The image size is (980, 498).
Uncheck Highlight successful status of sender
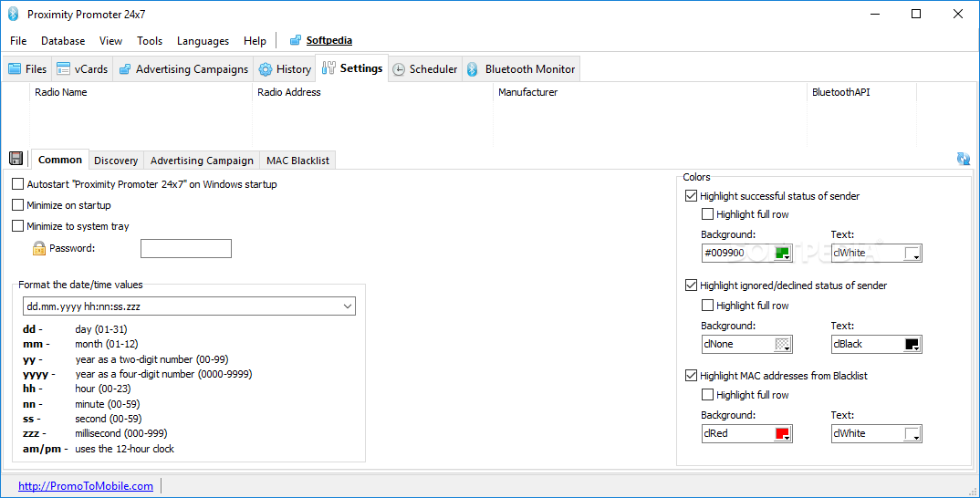click(691, 195)
